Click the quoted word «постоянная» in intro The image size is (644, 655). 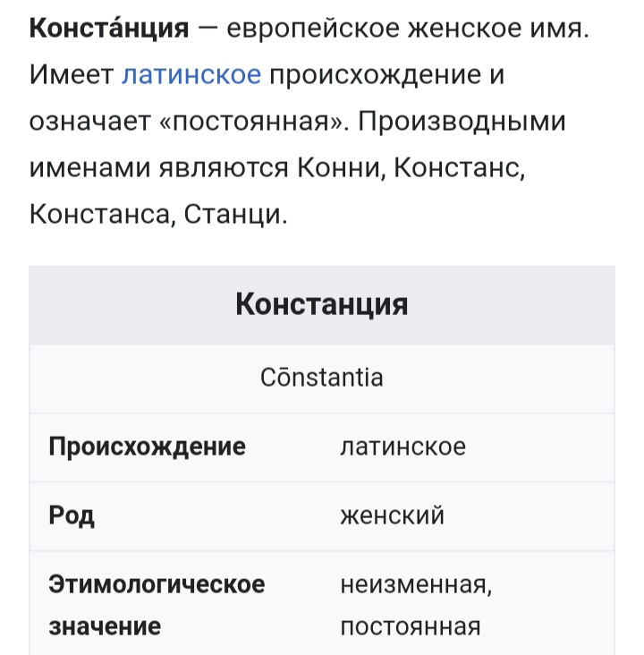click(x=254, y=121)
